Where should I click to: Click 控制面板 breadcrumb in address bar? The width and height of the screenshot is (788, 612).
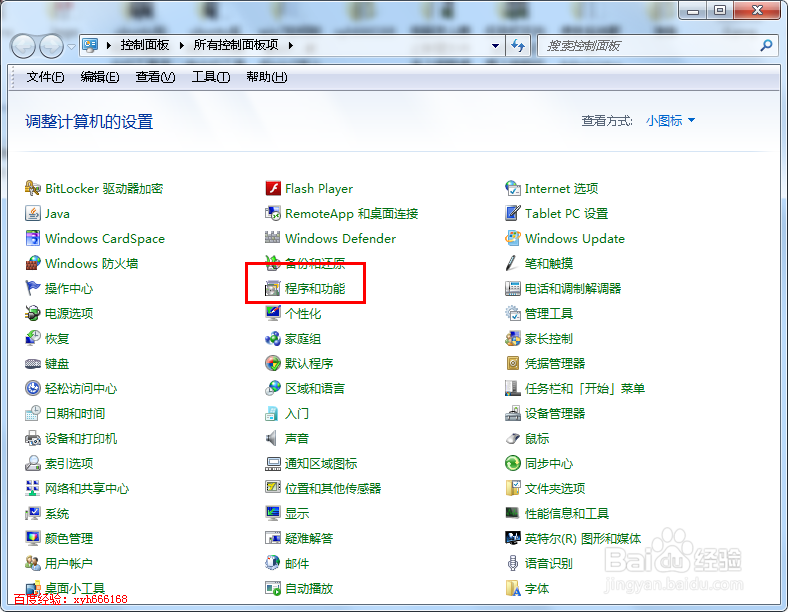pyautogui.click(x=145, y=45)
